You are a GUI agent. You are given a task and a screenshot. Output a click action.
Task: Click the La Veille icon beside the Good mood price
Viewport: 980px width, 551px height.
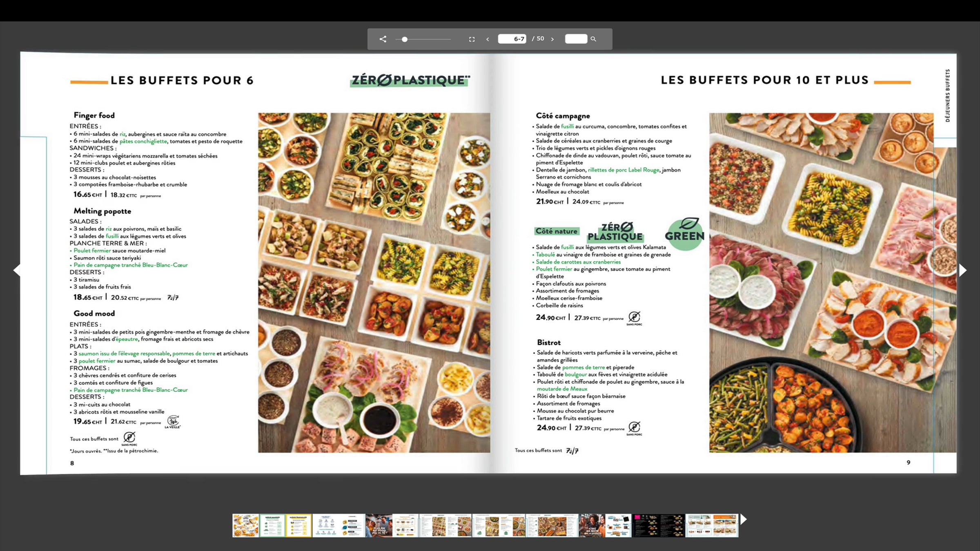coord(173,422)
